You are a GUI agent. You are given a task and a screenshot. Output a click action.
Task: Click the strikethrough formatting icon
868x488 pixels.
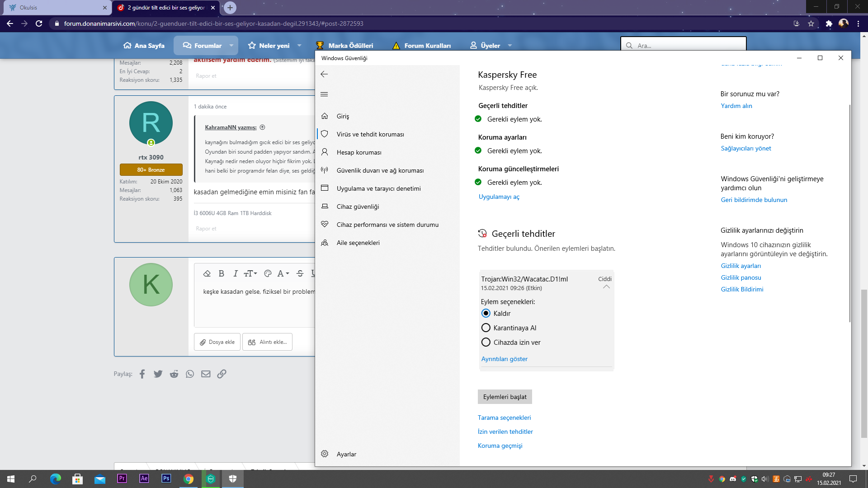[x=300, y=273]
